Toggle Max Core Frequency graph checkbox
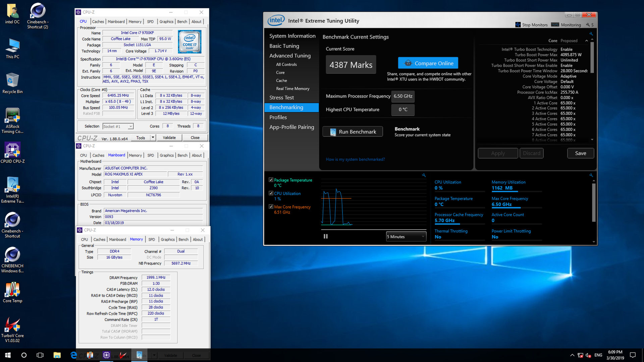Viewport: 644px width, 362px height. [x=271, y=207]
